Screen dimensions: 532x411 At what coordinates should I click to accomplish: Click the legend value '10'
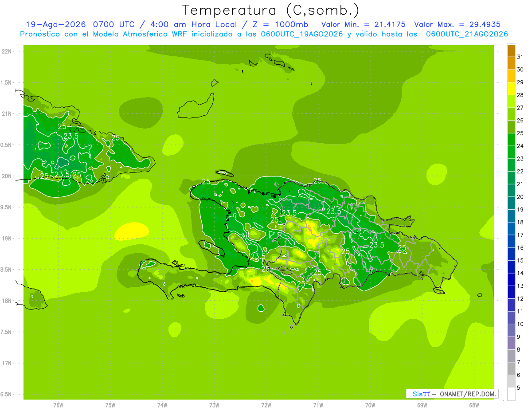click(x=520, y=324)
